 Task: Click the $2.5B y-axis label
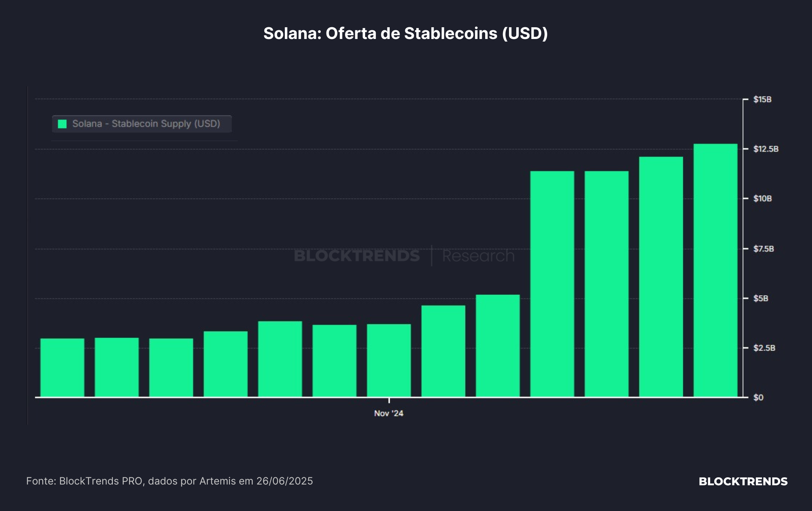(764, 348)
